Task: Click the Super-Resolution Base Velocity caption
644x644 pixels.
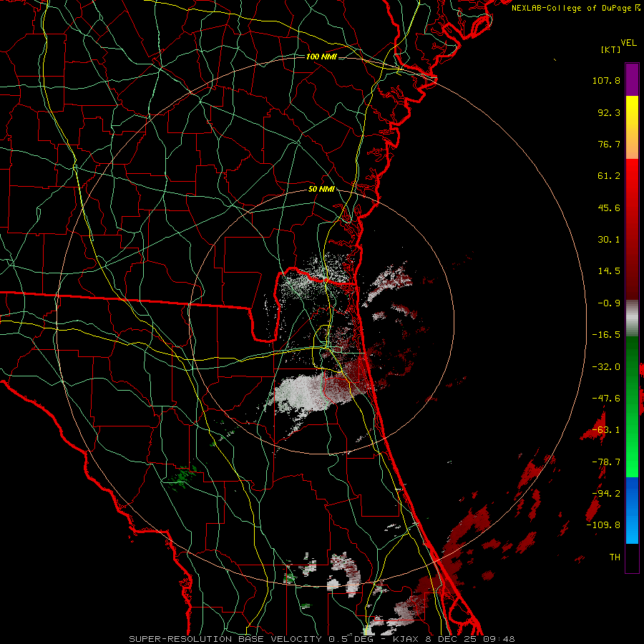Action: pyautogui.click(x=321, y=639)
